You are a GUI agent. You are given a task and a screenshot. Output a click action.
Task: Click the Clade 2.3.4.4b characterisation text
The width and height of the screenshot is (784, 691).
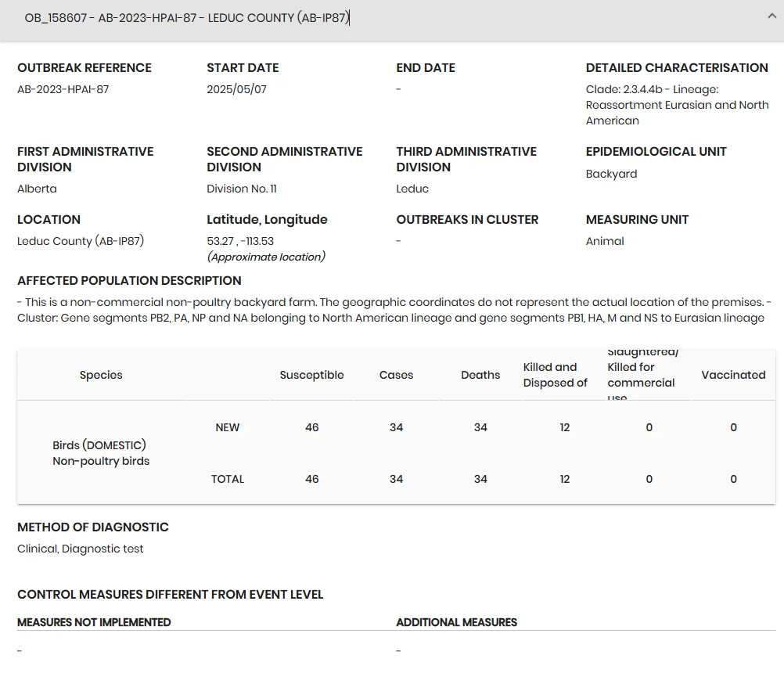pos(677,105)
